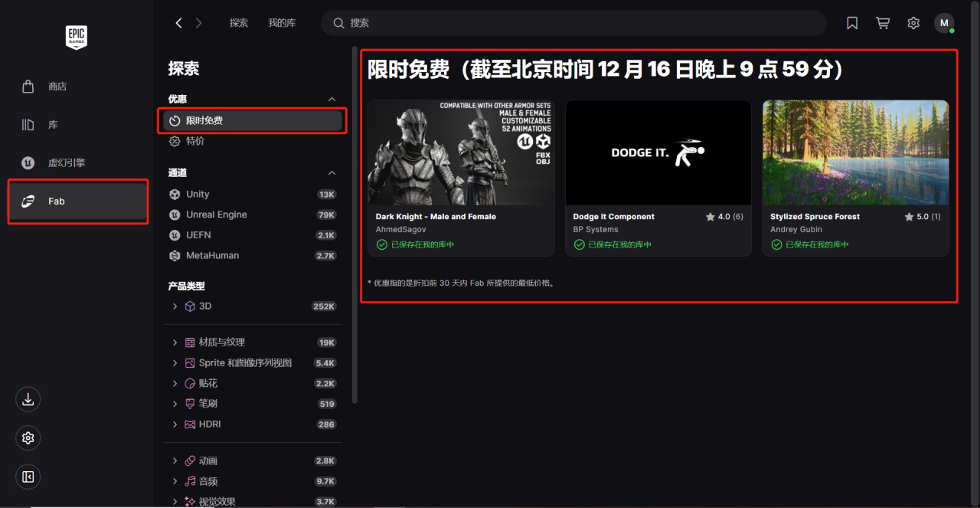Select 限时免费 in the sidebar
Screen dimensions: 980x508
coord(253,121)
